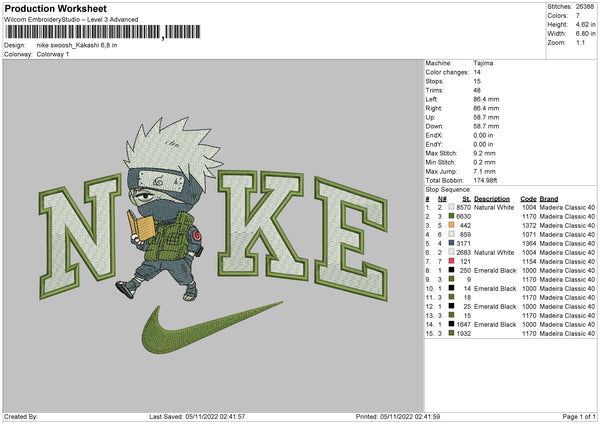Image resolution: width=600 pixels, height=424 pixels.
Task: Click the 'Brand' column header
Action: point(549,199)
